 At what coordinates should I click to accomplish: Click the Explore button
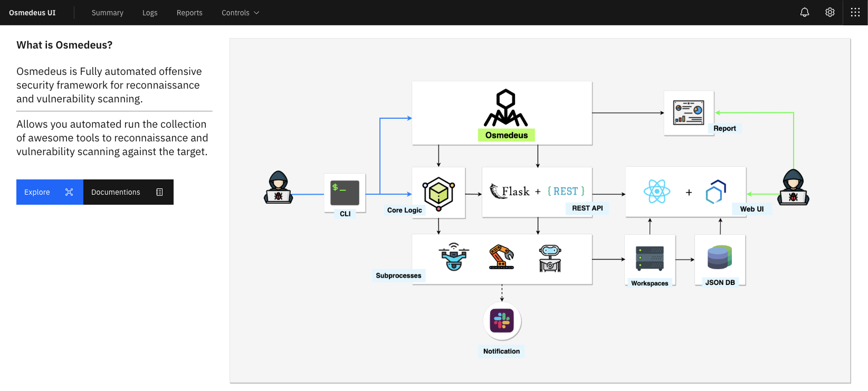coord(50,192)
